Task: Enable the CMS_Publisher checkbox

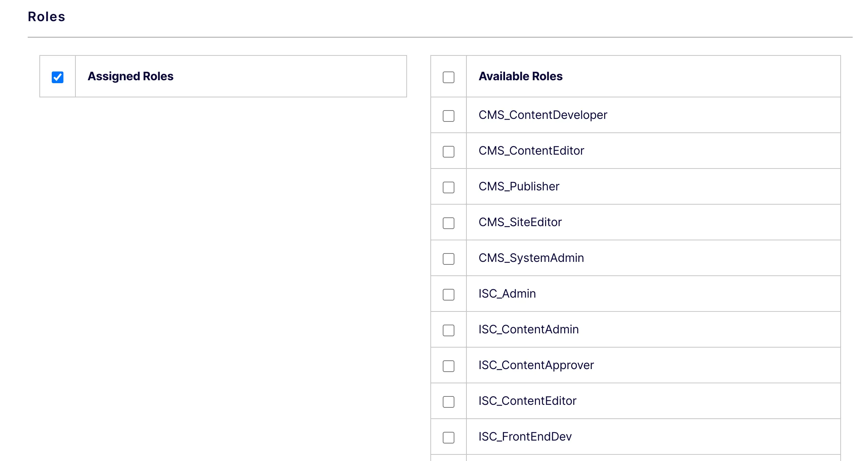Action: click(x=449, y=187)
